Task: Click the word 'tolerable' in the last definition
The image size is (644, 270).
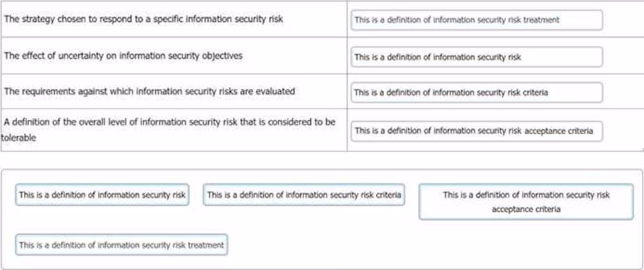Action: click(17, 138)
